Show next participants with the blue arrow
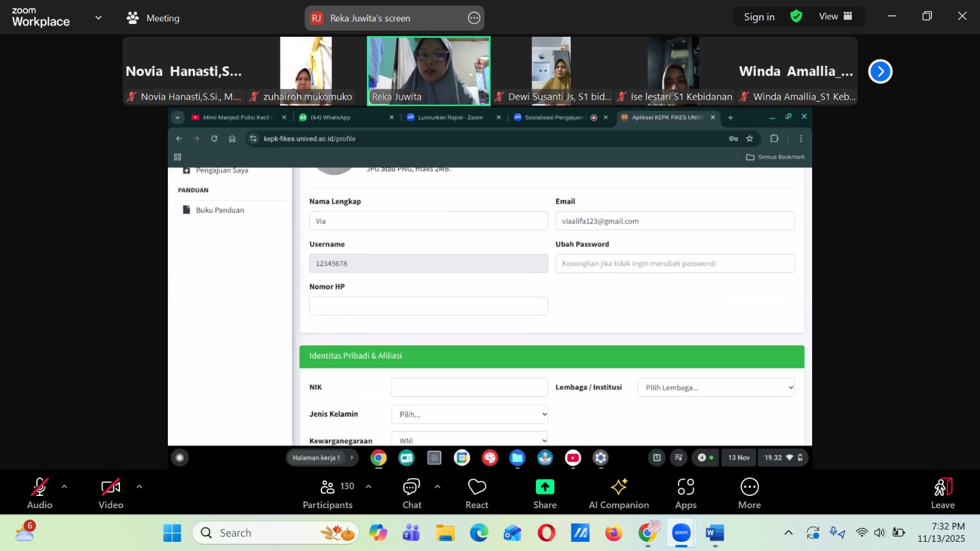 point(880,72)
